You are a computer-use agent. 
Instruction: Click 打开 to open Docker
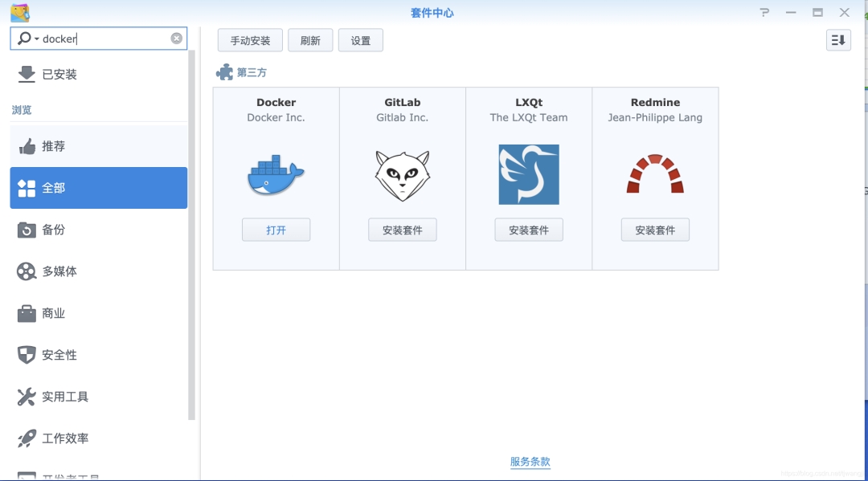point(276,230)
